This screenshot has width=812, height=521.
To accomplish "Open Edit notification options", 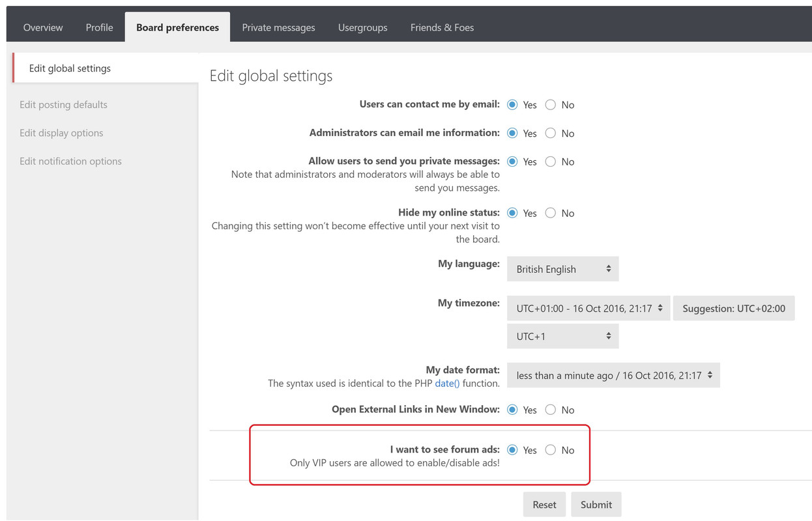I will click(70, 162).
